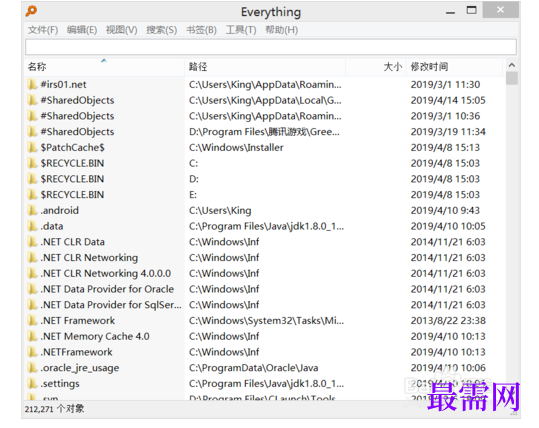Image resolution: width=539 pixels, height=428 pixels.
Task: Click date 2019/3/1 11:30
Action: (x=445, y=85)
